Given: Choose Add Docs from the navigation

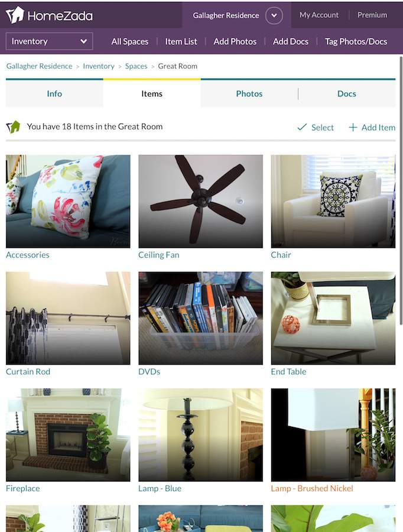Looking at the screenshot, I should (x=291, y=41).
